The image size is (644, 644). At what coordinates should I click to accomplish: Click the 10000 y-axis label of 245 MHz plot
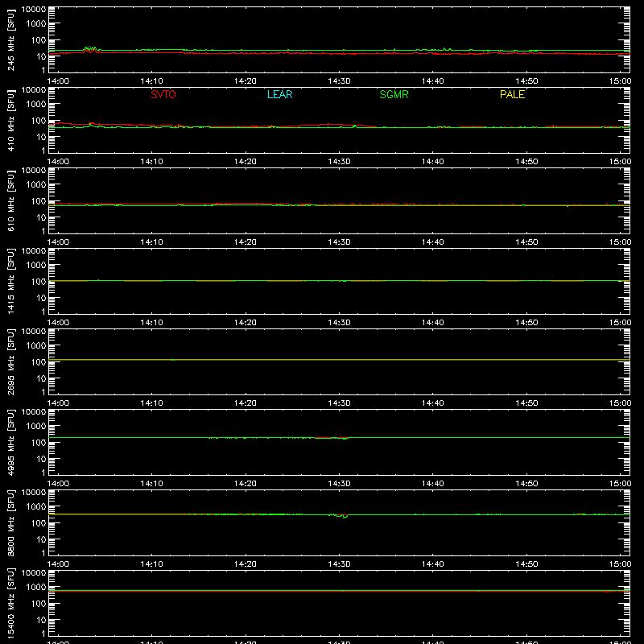pos(34,10)
